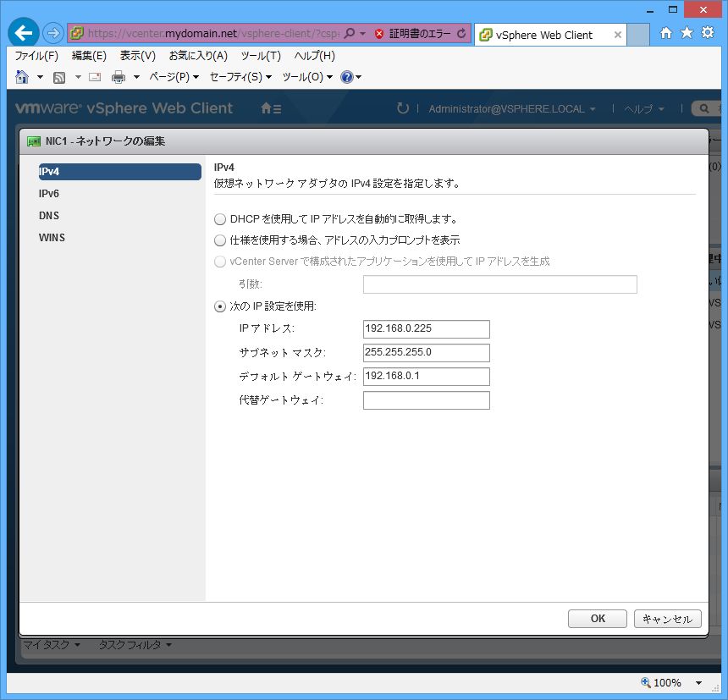Click the キャンセル button
728x700 pixels.
[x=668, y=619]
